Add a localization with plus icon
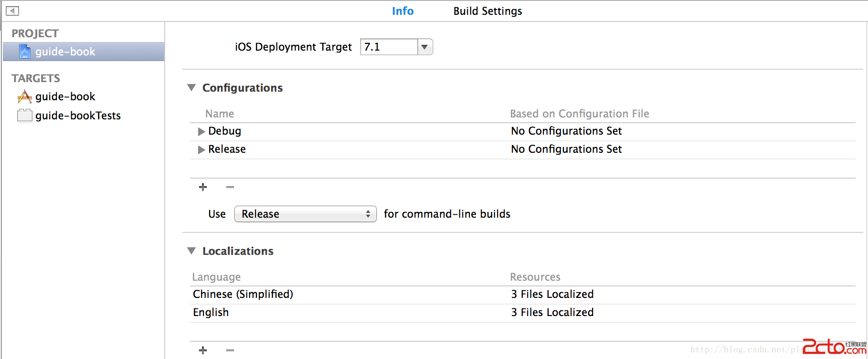 (203, 350)
